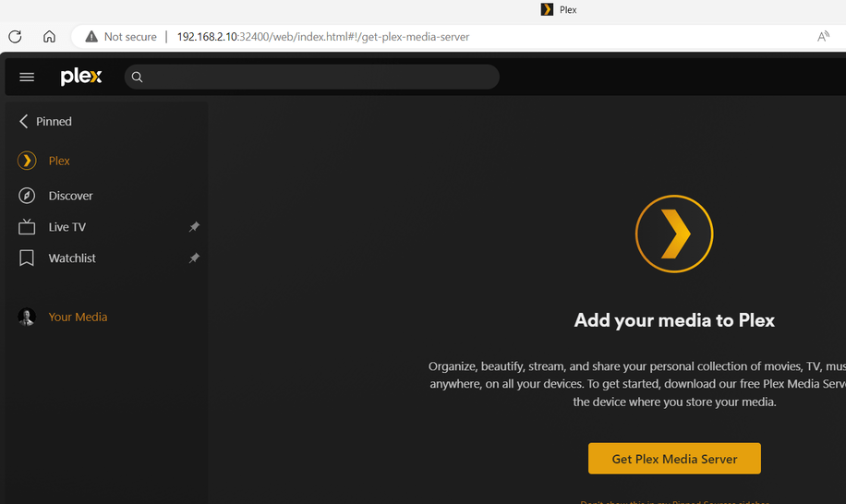This screenshot has height=504, width=846.
Task: Click the Get Plex Media Server button
Action: [x=674, y=459]
